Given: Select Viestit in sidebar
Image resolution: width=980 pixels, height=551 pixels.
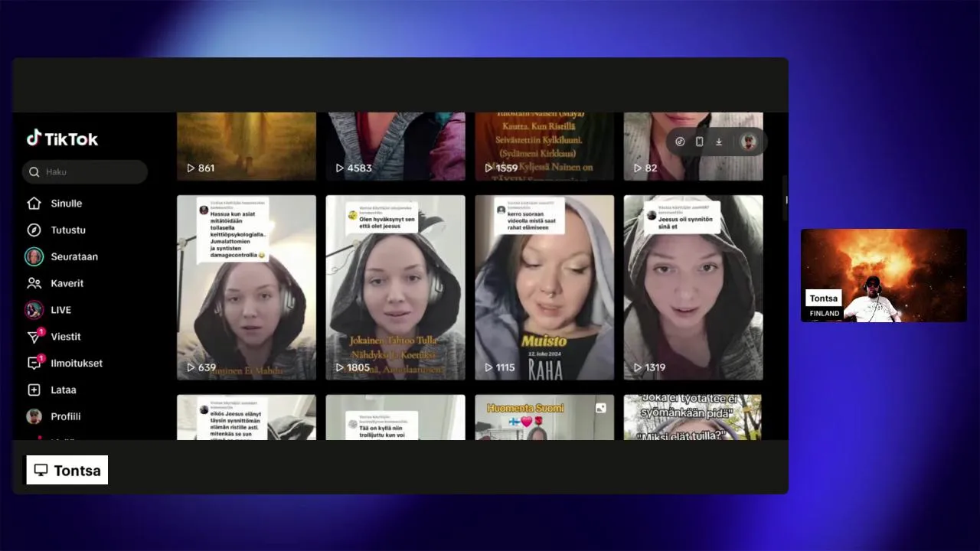Looking at the screenshot, I should click(66, 337).
